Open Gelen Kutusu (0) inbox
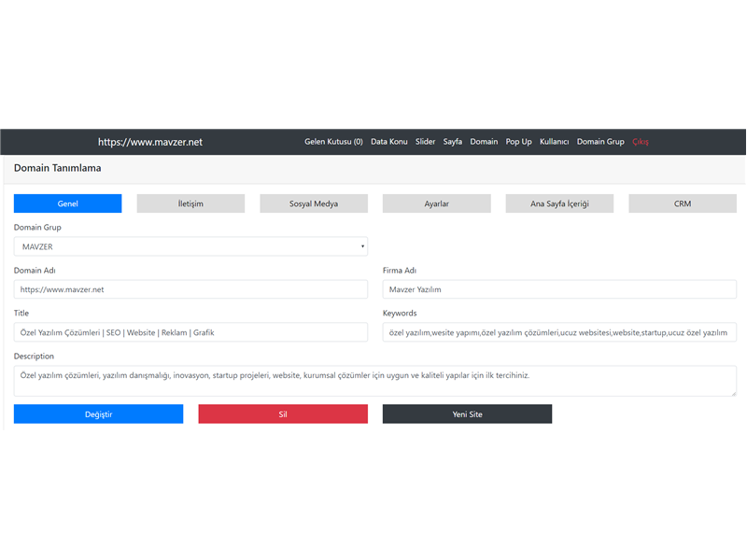747x560 pixels. [333, 142]
